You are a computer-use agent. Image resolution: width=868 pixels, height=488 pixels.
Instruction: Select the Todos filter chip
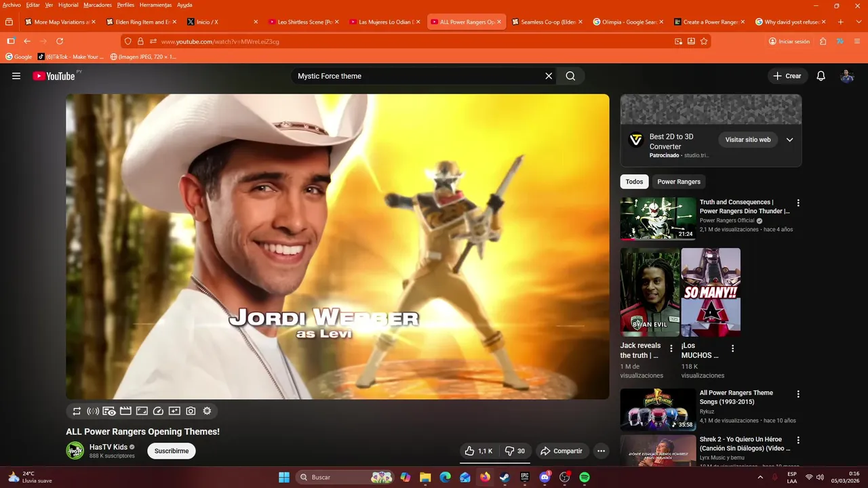click(634, 182)
